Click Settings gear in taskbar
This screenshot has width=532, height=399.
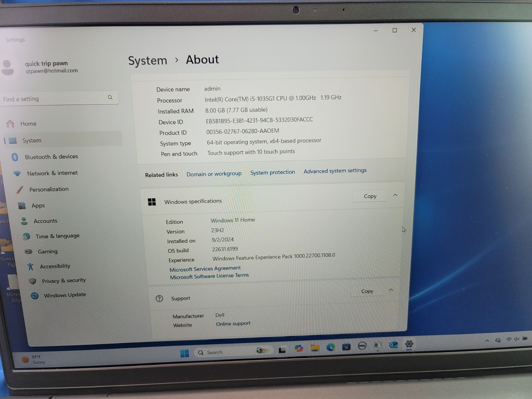click(409, 344)
